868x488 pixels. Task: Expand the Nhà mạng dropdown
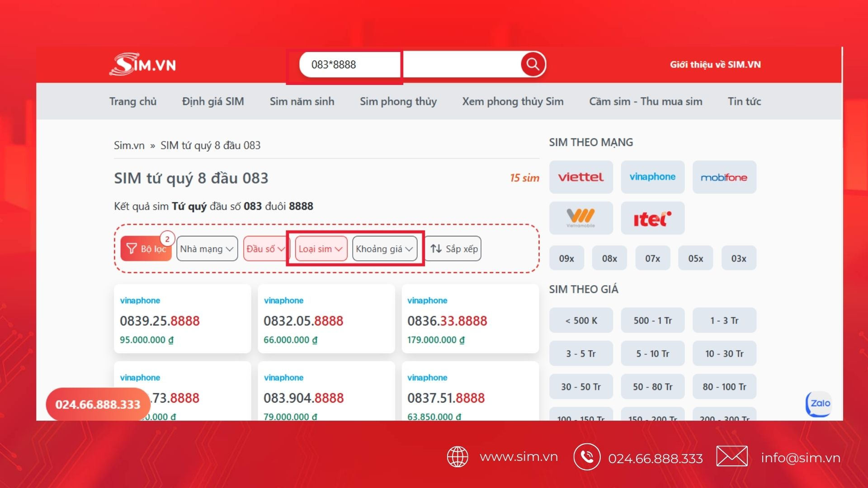[207, 249]
